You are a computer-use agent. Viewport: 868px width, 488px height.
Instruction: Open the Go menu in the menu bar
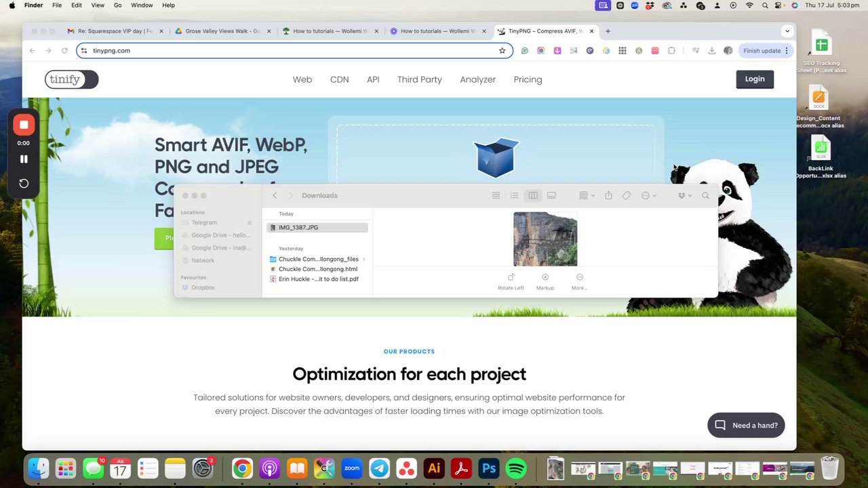pyautogui.click(x=117, y=5)
